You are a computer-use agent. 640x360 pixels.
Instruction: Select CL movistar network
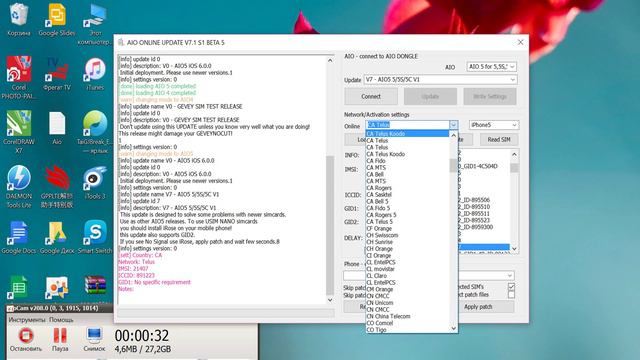coord(407,269)
